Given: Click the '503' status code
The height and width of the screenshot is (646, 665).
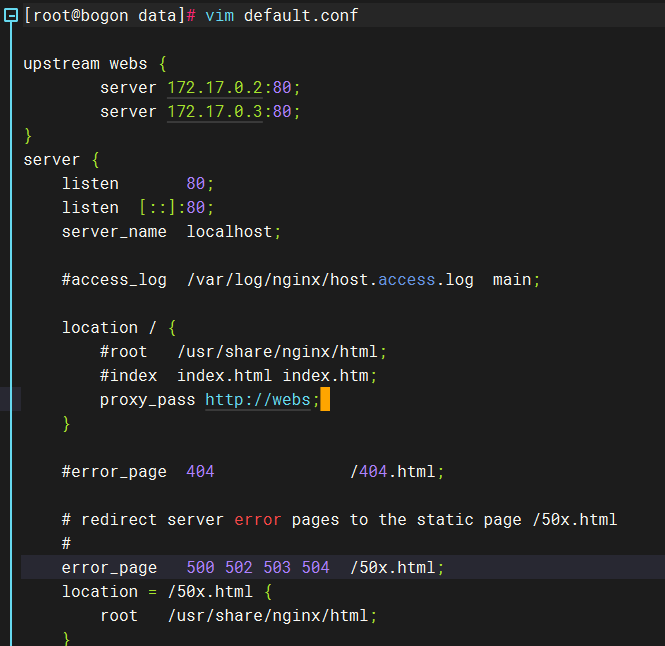Looking at the screenshot, I should click(x=277, y=568).
